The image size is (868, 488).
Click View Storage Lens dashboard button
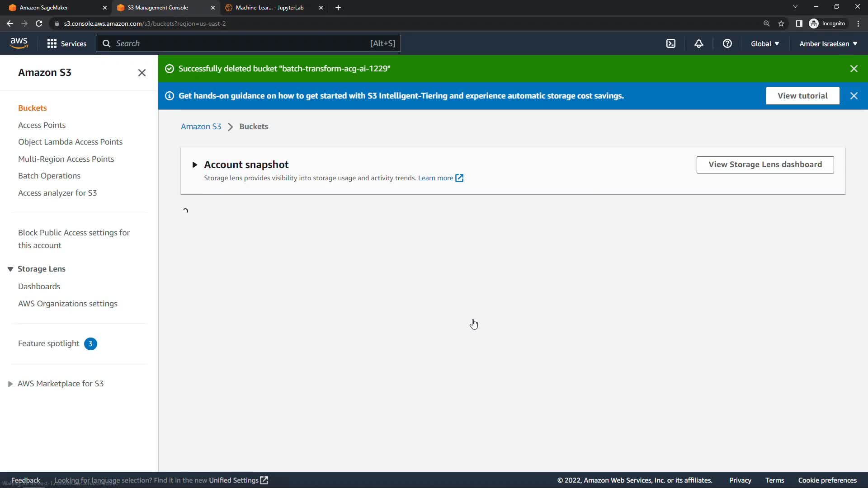pos(765,164)
